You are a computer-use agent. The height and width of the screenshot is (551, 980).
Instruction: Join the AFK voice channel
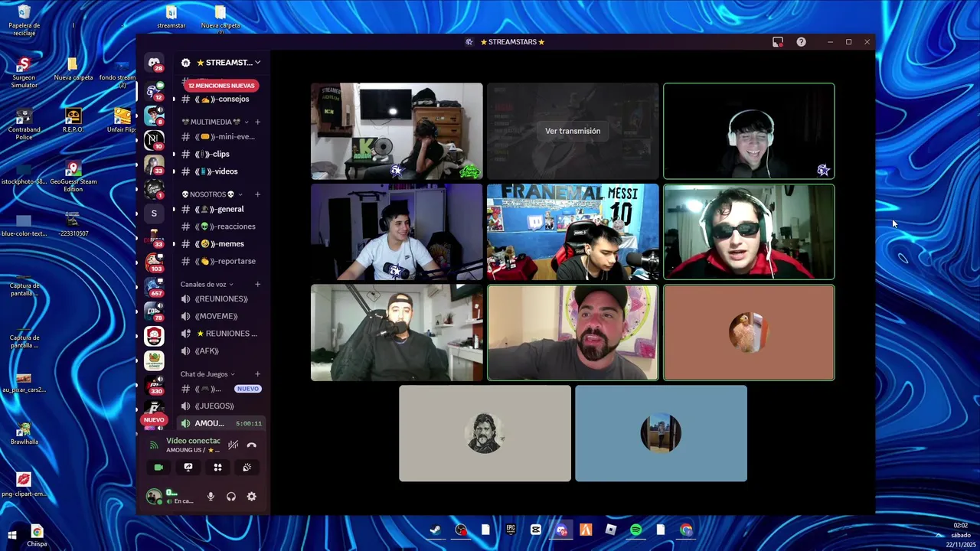pos(220,350)
